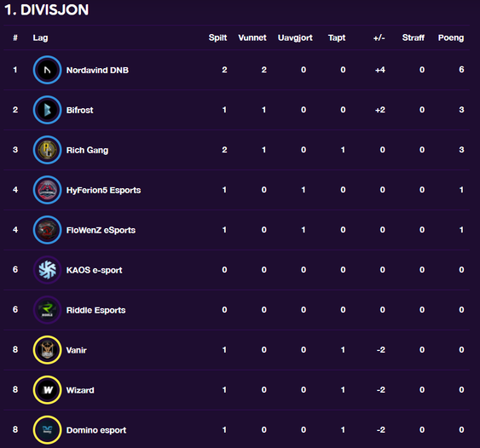
Task: Sort by the Vunnet column header
Action: 252,37
